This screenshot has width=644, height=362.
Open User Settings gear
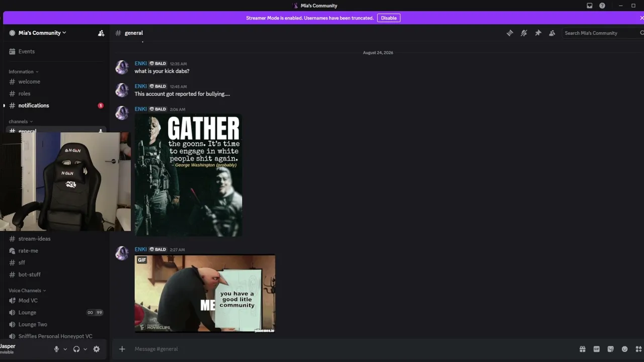coord(97,349)
